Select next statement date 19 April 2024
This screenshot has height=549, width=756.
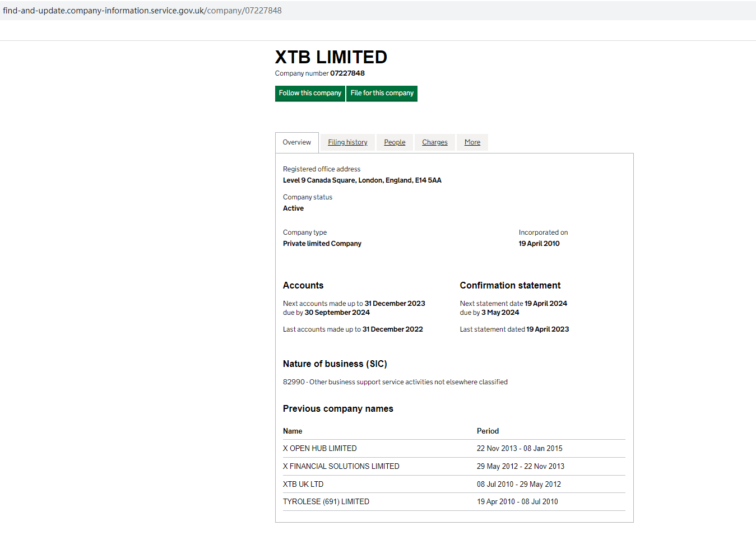546,304
